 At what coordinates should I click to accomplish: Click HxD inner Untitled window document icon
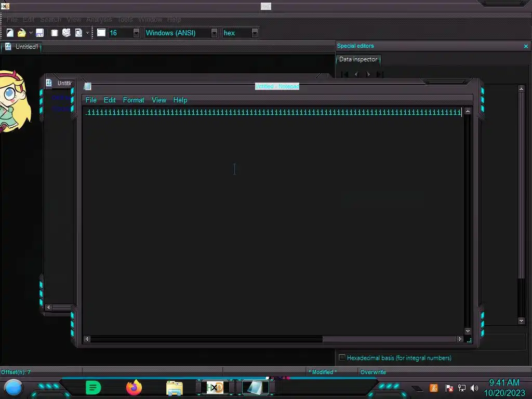pyautogui.click(x=49, y=83)
